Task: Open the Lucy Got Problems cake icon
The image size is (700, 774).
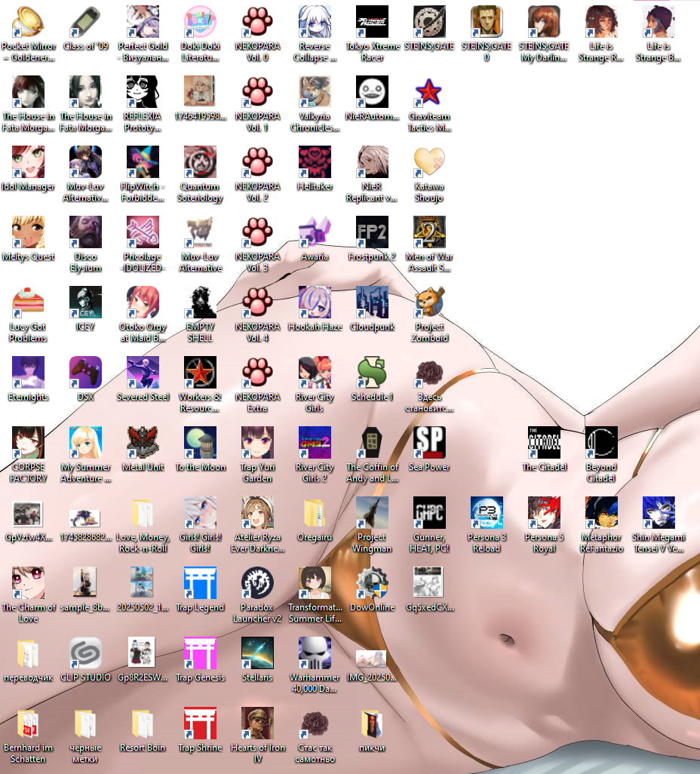Action: point(28,303)
